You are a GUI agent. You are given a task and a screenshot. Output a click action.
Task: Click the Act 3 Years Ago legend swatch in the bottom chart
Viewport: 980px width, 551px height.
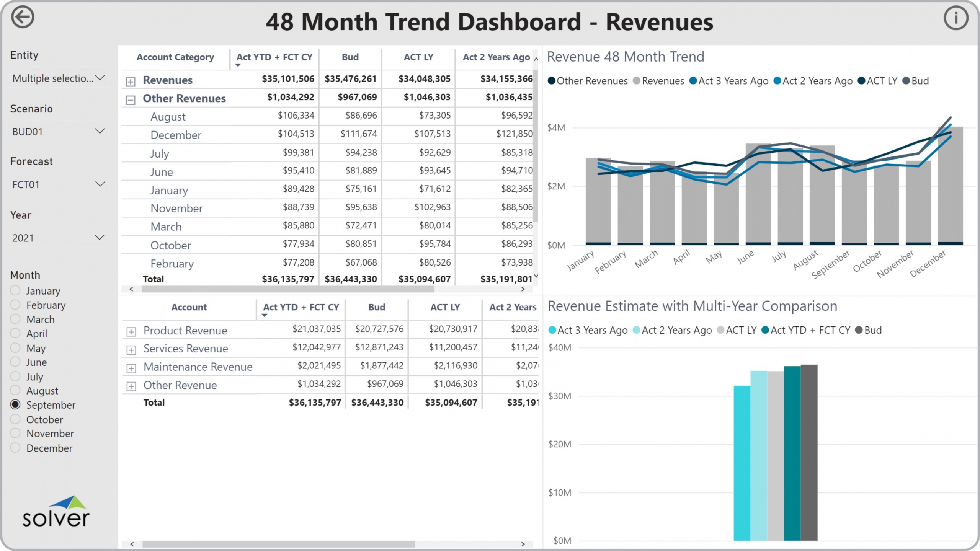tap(552, 330)
